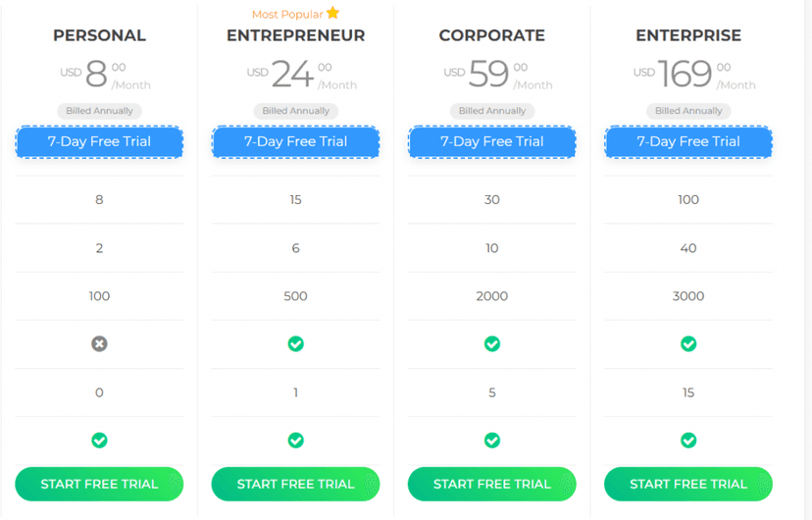The image size is (812, 520).
Task: Click the gray X icon in Personal column
Action: 99,344
